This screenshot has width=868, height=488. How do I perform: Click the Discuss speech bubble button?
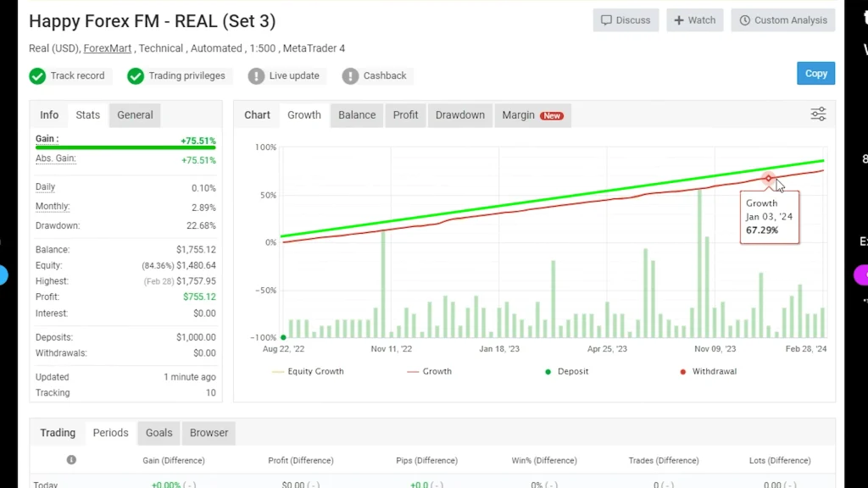click(626, 20)
